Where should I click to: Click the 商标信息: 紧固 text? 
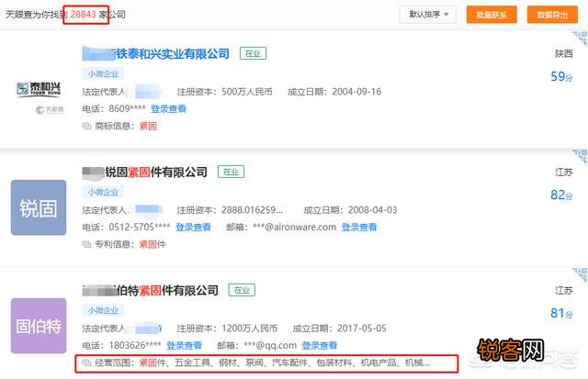click(x=126, y=127)
